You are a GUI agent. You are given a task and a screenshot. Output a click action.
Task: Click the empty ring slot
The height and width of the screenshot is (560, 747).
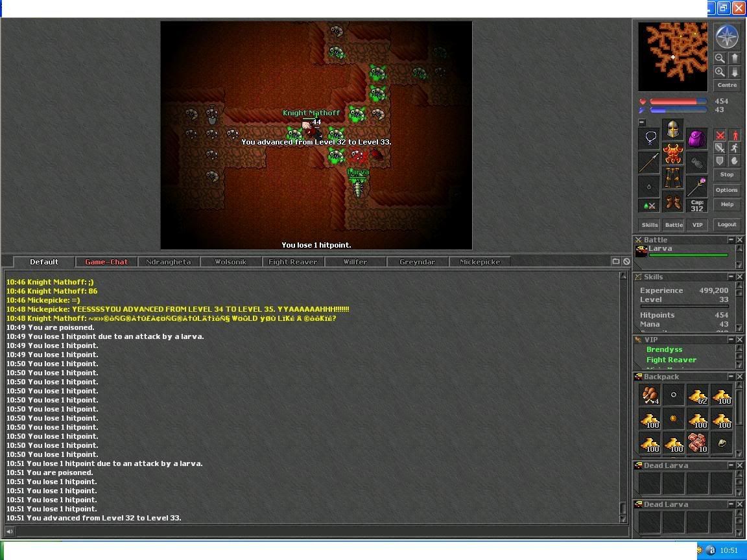(649, 186)
